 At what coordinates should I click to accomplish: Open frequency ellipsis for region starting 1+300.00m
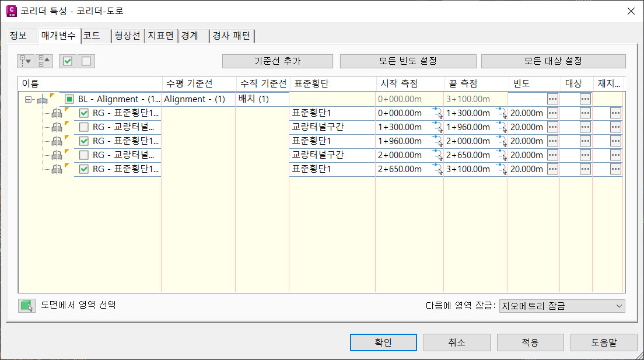[x=553, y=127]
